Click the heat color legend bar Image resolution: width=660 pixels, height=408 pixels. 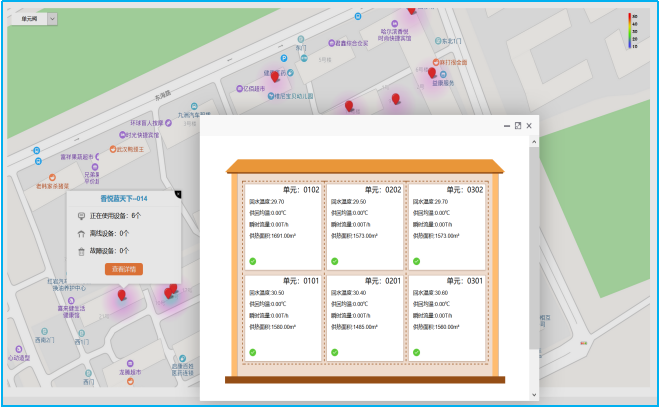630,30
